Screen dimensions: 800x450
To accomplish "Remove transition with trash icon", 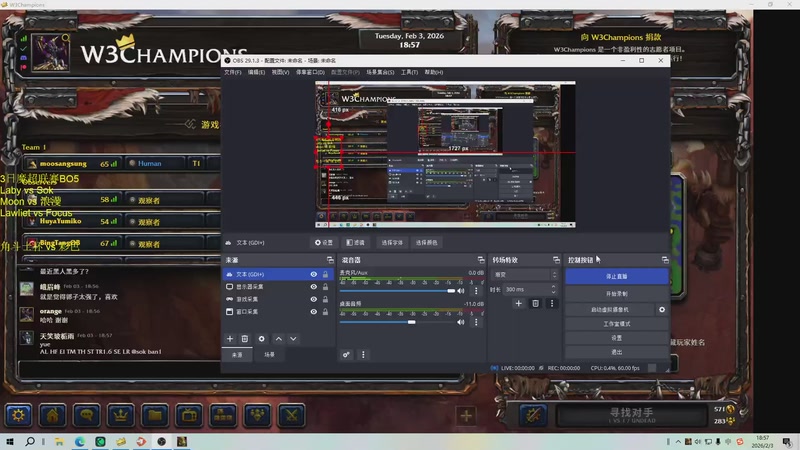I will [x=535, y=304].
